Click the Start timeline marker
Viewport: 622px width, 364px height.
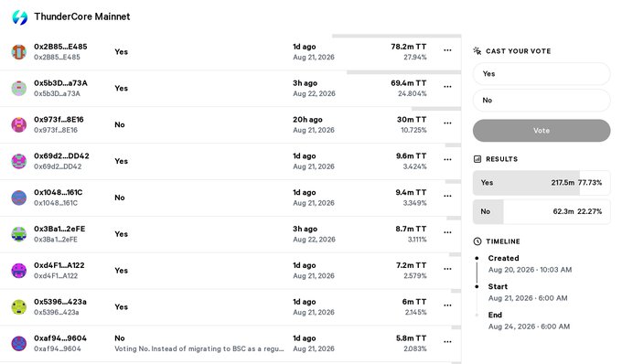477,286
